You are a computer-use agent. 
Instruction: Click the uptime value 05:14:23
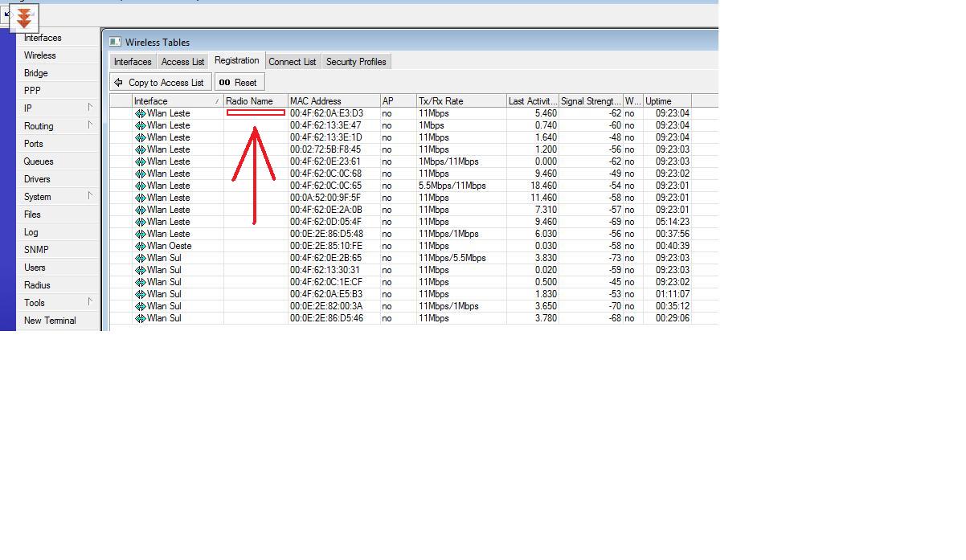coord(672,222)
